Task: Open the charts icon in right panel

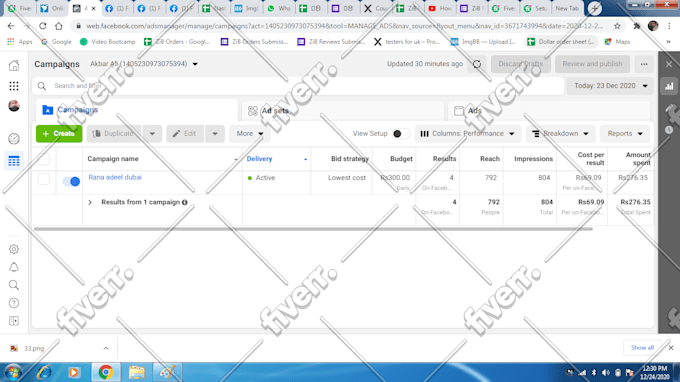Action: (669, 86)
